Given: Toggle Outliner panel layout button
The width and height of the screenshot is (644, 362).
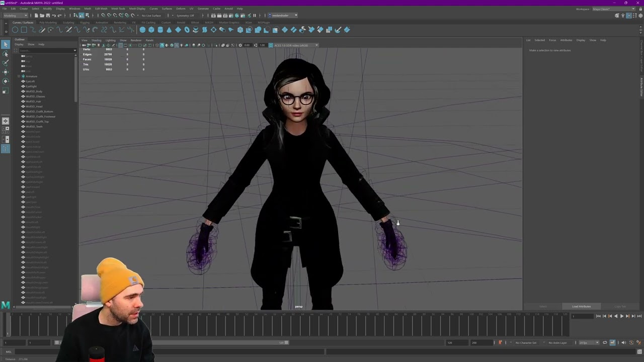Looking at the screenshot, I should [6, 148].
